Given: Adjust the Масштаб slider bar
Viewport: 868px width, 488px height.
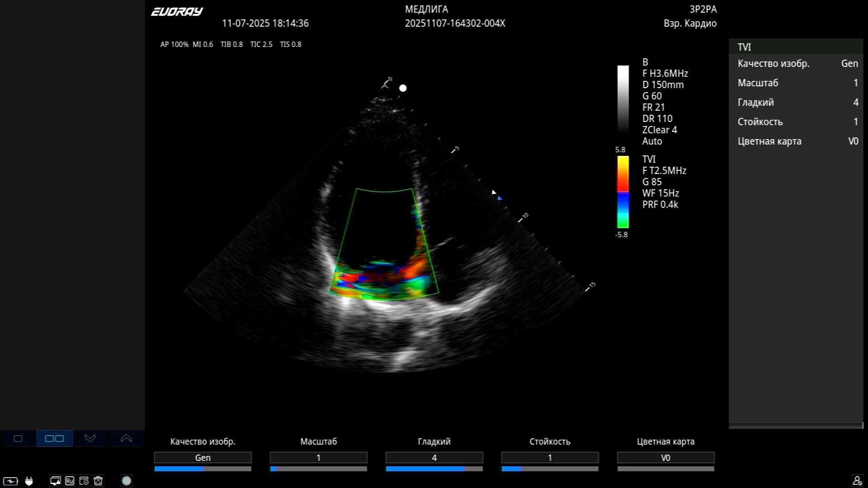Looking at the screenshot, I should pyautogui.click(x=318, y=469).
